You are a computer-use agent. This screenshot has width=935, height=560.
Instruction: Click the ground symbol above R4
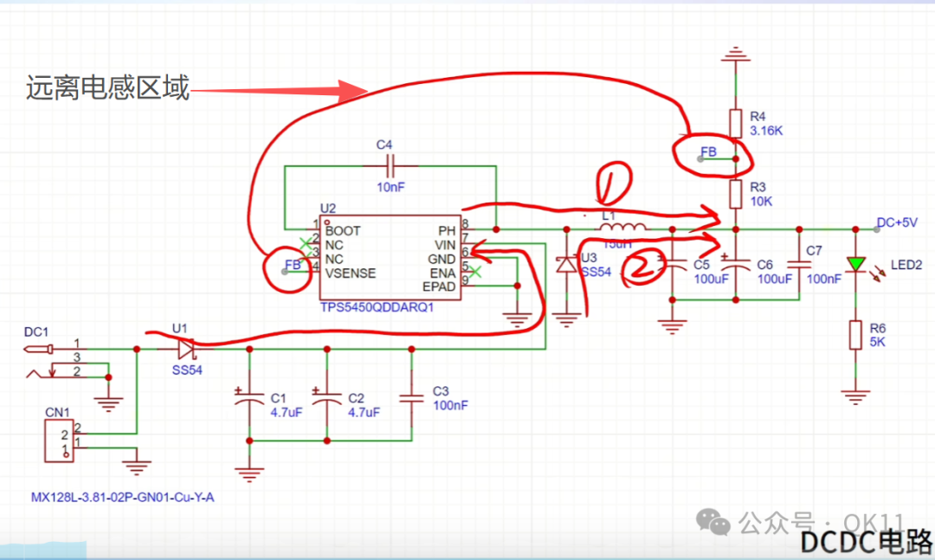[x=736, y=55]
